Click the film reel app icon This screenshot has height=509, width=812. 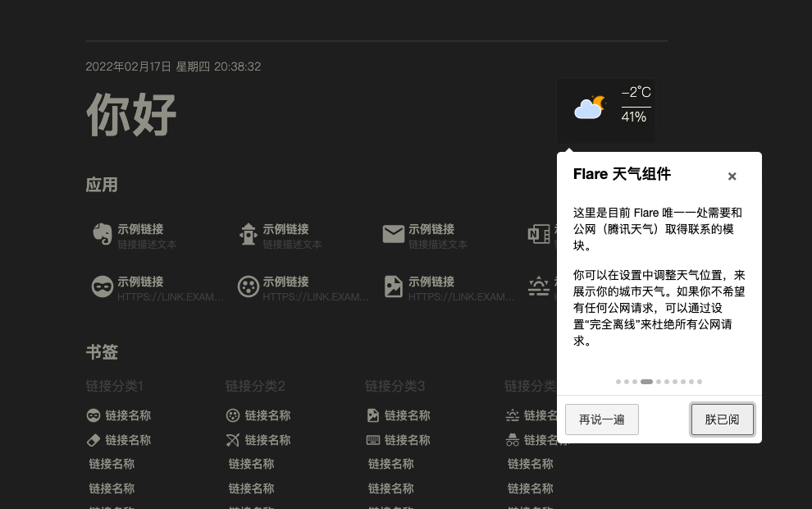pos(249,287)
